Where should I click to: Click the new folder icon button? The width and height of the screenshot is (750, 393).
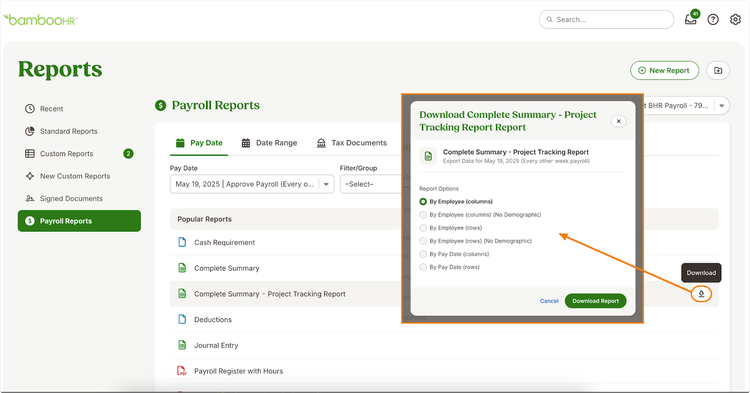(718, 70)
